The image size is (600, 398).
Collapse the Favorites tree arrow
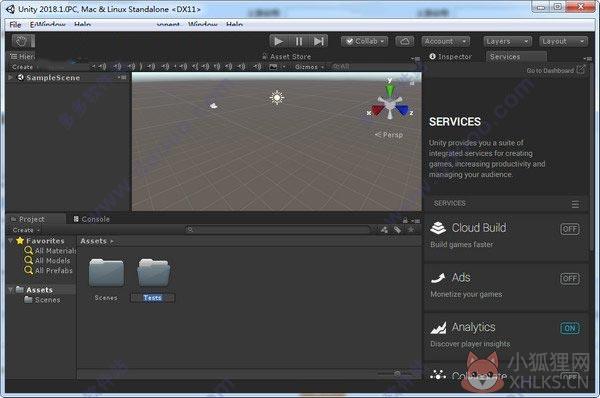(11, 241)
